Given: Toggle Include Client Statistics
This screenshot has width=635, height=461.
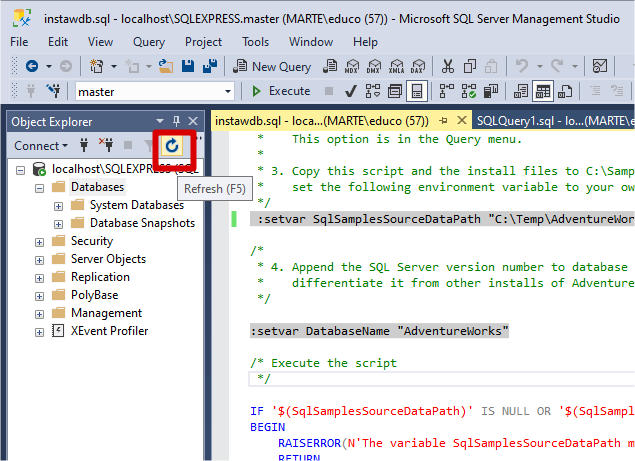Looking at the screenshot, I should click(x=491, y=91).
